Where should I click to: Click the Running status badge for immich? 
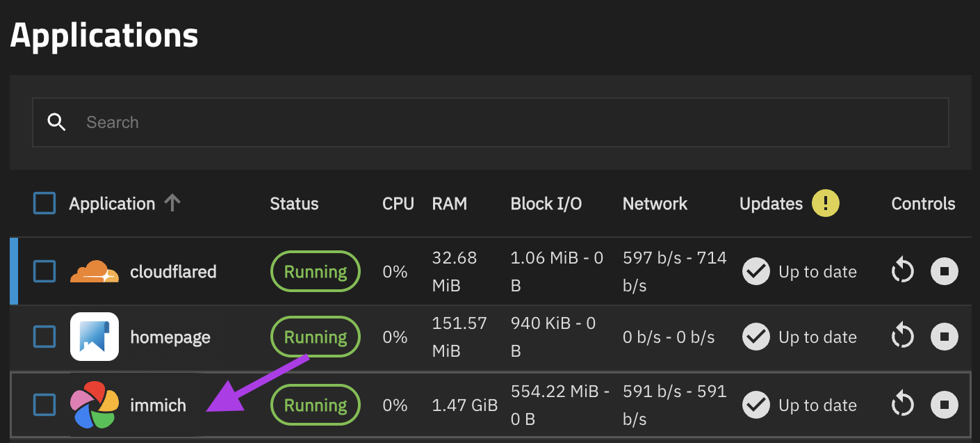click(315, 405)
